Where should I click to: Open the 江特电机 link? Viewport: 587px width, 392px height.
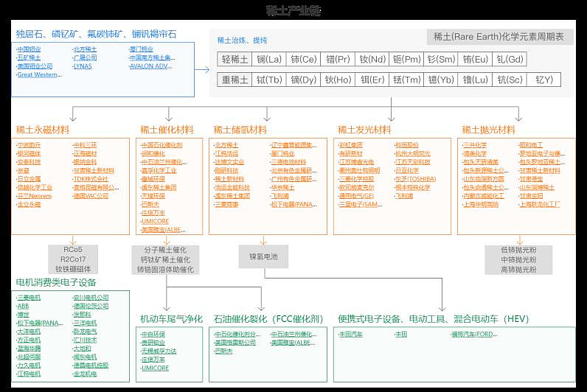29,374
